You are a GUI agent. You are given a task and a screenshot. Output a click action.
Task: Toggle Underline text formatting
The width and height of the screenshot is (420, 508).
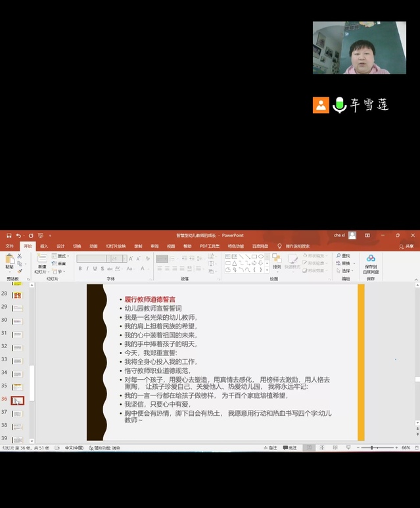pos(95,268)
